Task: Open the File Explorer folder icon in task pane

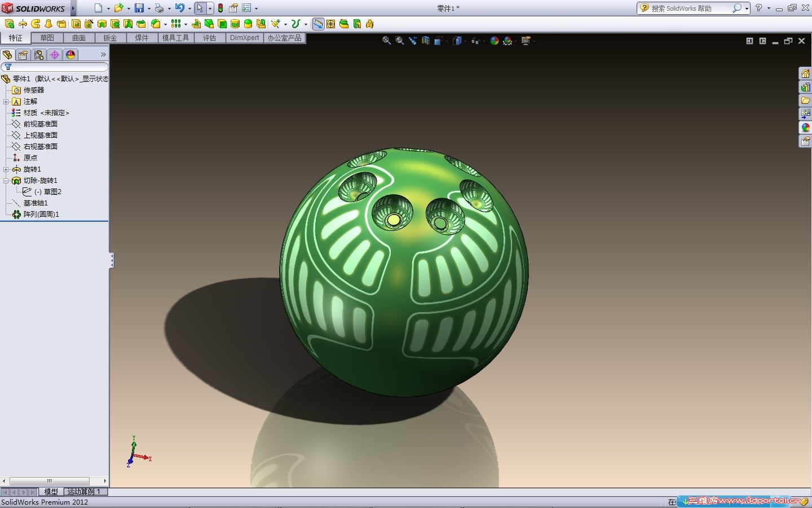Action: 805,100
